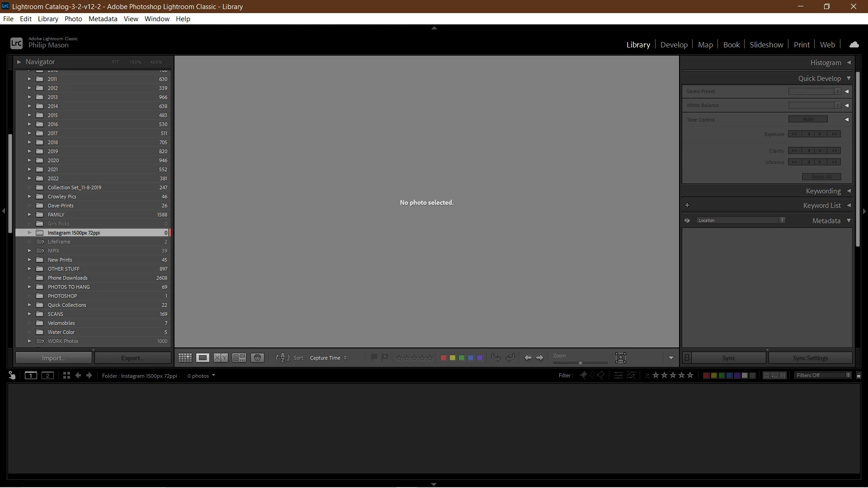Toggle the sort direction A-Z button

(x=283, y=358)
